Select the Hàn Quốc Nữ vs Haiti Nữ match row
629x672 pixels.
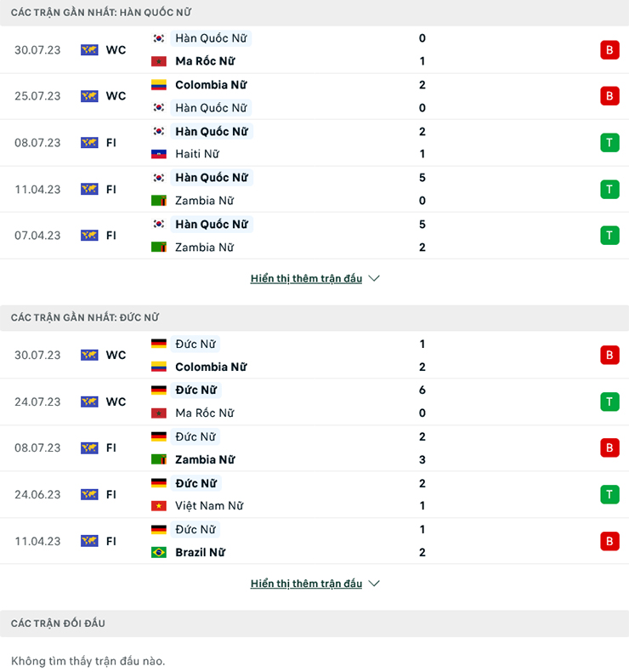[314, 143]
